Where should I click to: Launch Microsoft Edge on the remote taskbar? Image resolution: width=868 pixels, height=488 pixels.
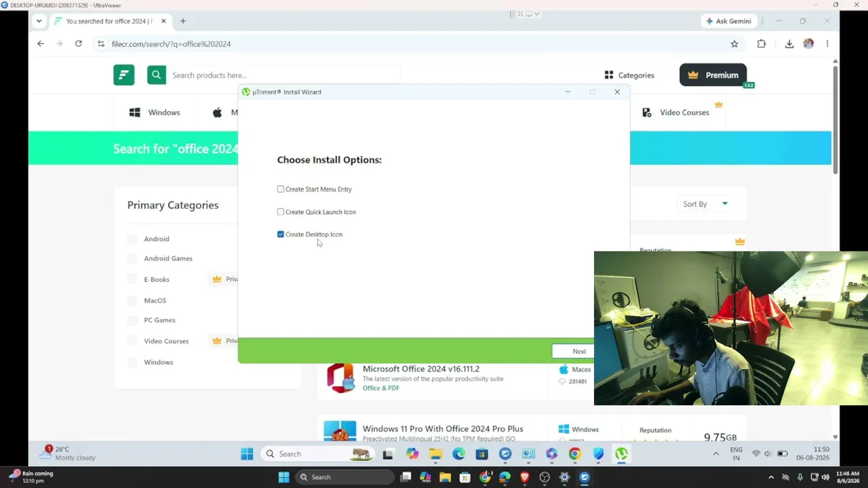459,454
